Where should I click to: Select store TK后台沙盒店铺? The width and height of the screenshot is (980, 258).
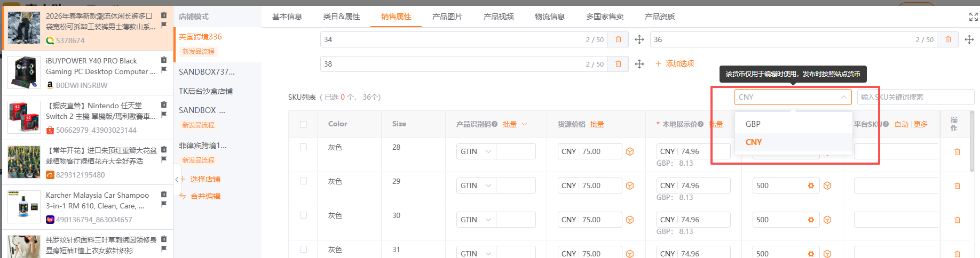click(206, 91)
